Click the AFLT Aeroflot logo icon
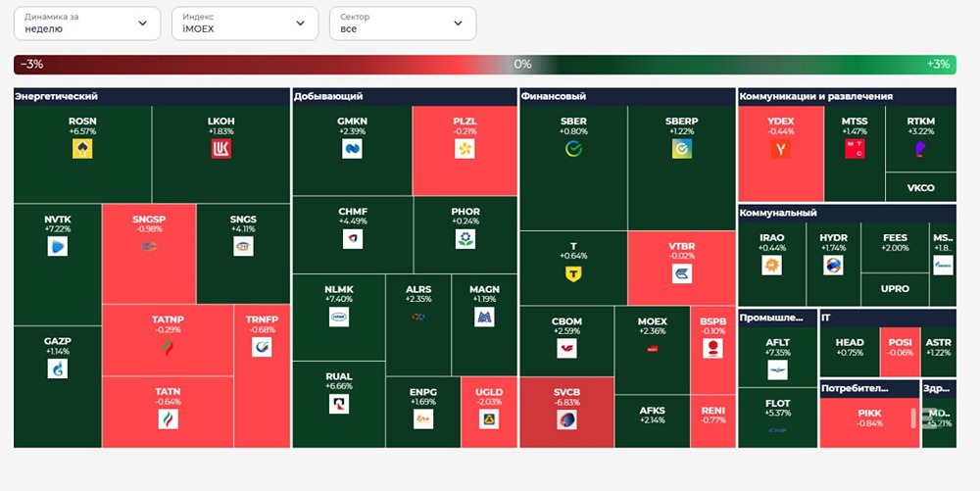Image resolution: width=980 pixels, height=491 pixels. [x=777, y=369]
